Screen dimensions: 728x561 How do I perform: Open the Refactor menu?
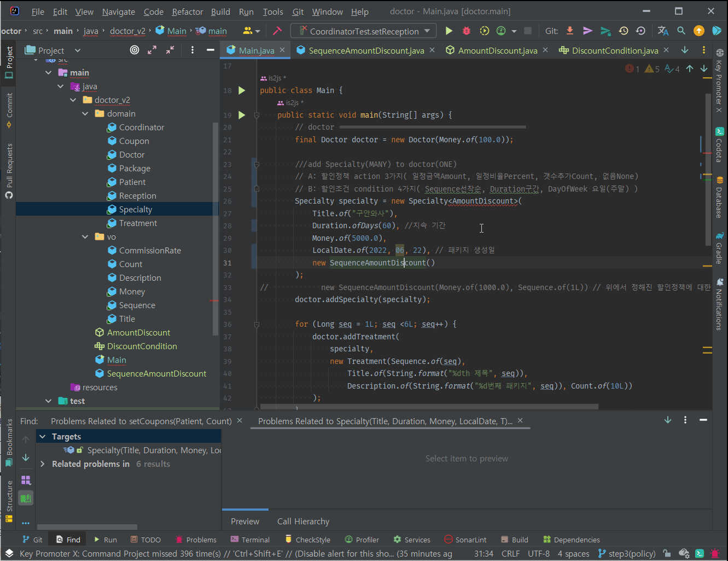pyautogui.click(x=187, y=11)
